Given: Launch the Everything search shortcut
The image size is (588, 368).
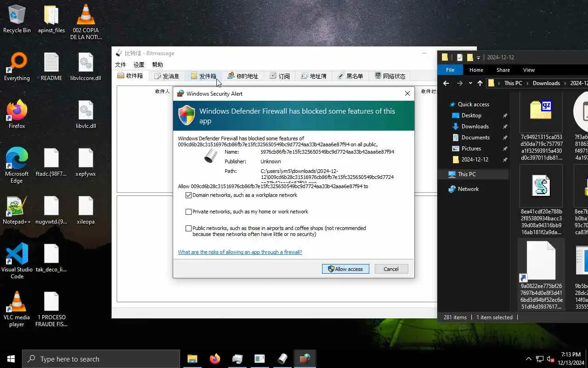Looking at the screenshot, I should pos(17,67).
